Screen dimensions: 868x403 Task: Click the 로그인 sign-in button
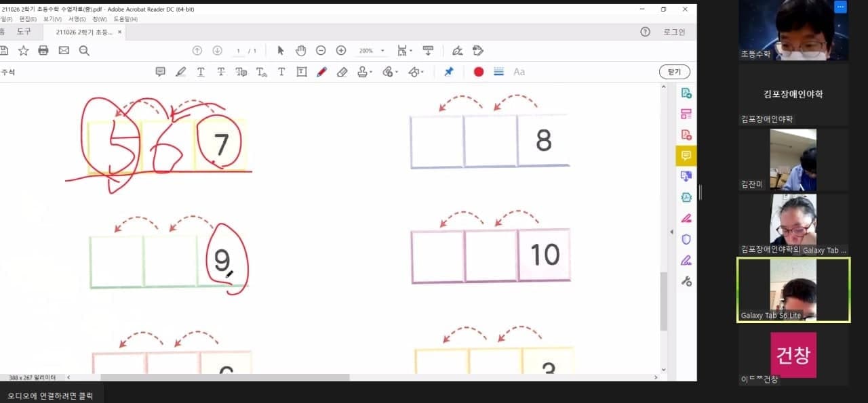(674, 32)
